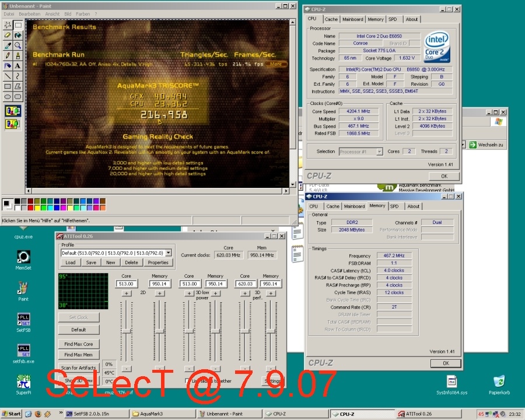Open the MemSet desktop icon
This screenshot has height=420, width=525.
(23, 260)
